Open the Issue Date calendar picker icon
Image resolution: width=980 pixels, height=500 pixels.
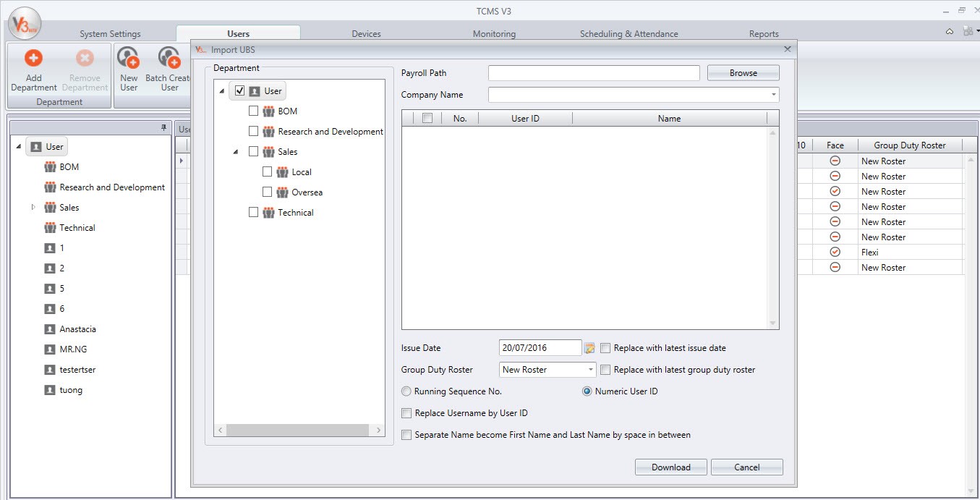click(589, 348)
